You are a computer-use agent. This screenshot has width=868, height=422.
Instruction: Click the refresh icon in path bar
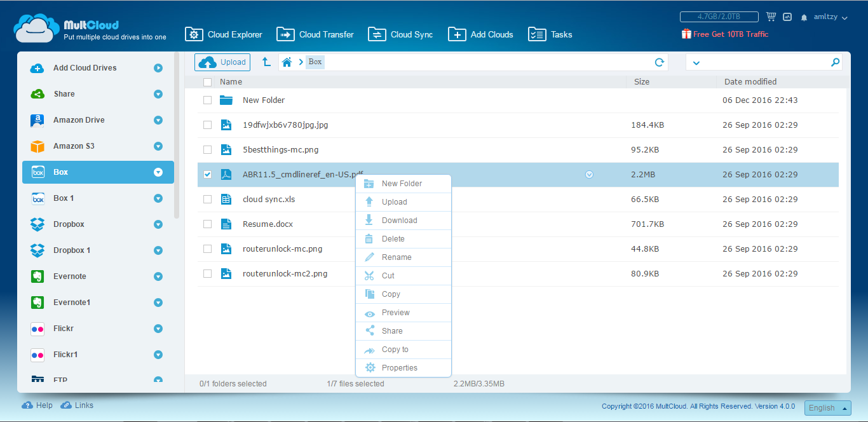(660, 62)
